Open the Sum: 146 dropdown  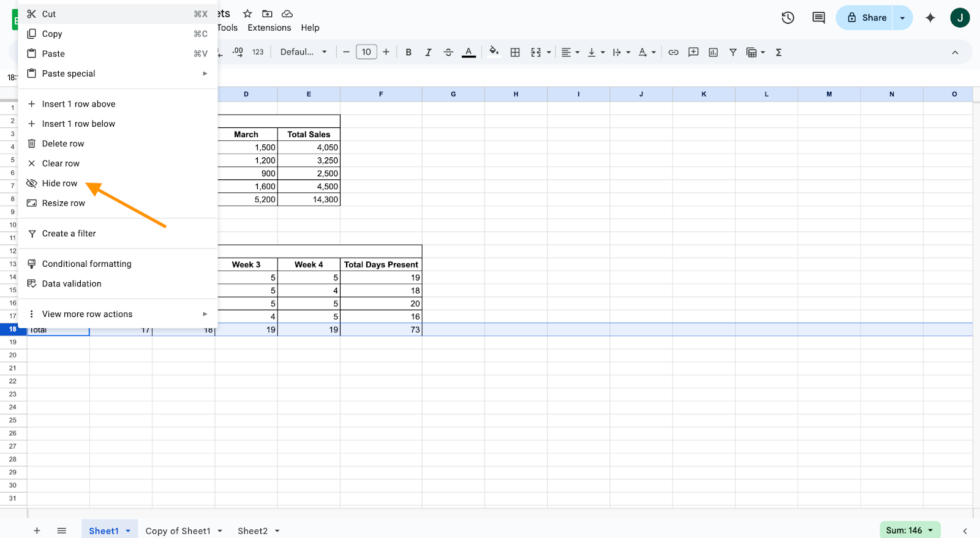[910, 531]
